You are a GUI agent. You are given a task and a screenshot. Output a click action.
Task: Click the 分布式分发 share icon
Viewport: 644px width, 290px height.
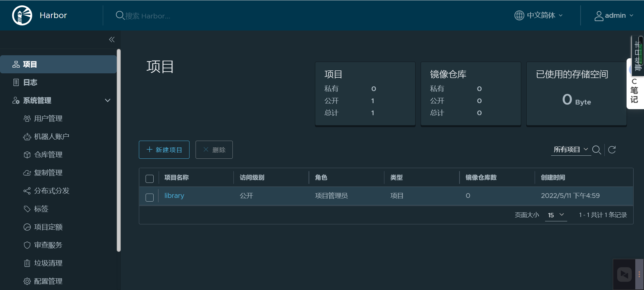(27, 191)
